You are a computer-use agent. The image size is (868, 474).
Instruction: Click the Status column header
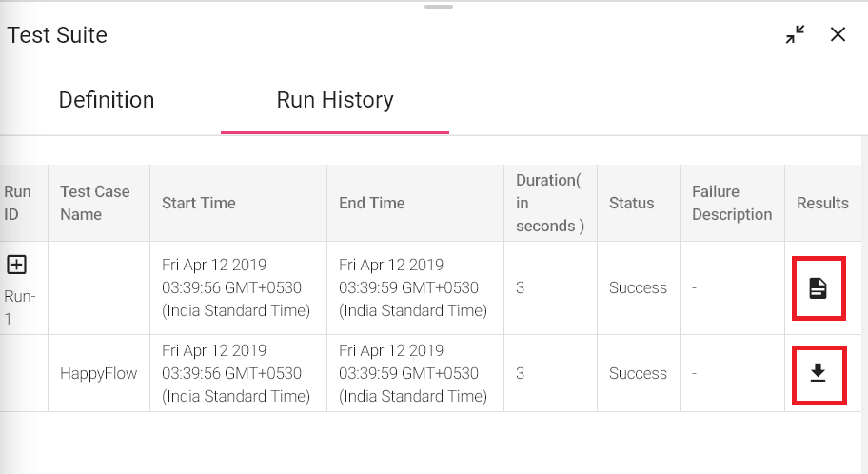pos(632,203)
